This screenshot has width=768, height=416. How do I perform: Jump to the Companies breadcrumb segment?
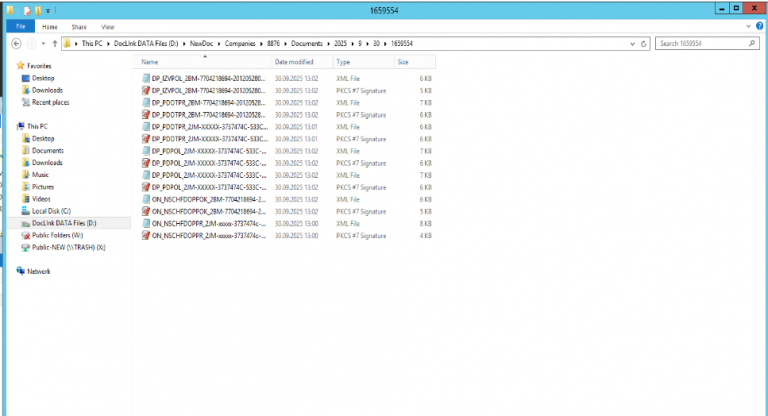[240, 44]
